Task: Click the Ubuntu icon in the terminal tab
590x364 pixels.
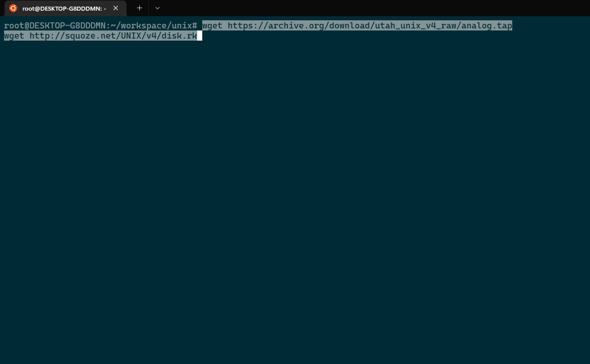Action: coord(13,8)
